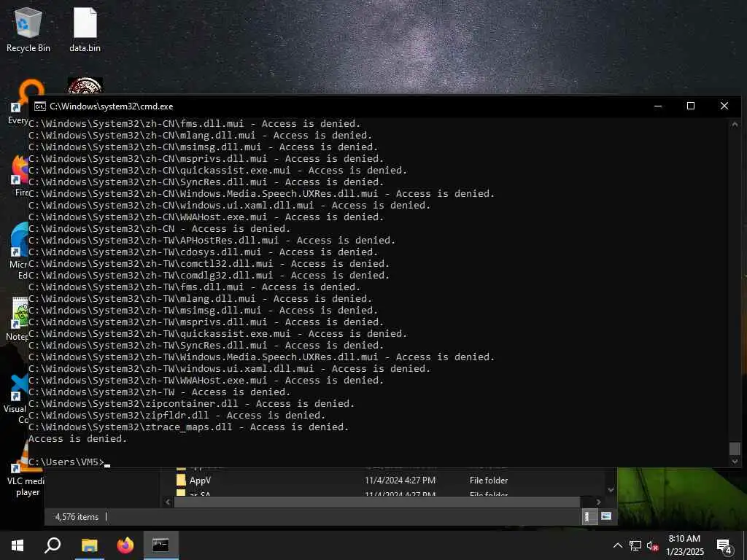Click Explorer horizontal scrollbar thumb

(x=377, y=502)
